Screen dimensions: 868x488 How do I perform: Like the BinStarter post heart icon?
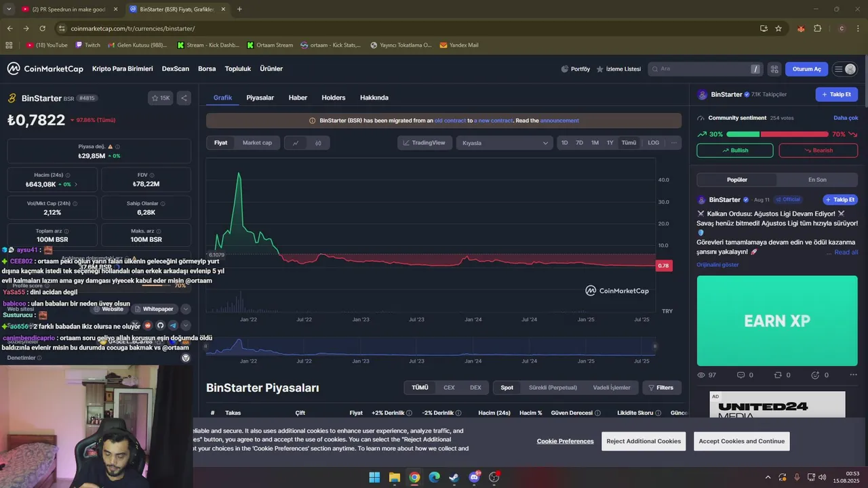[815, 375]
